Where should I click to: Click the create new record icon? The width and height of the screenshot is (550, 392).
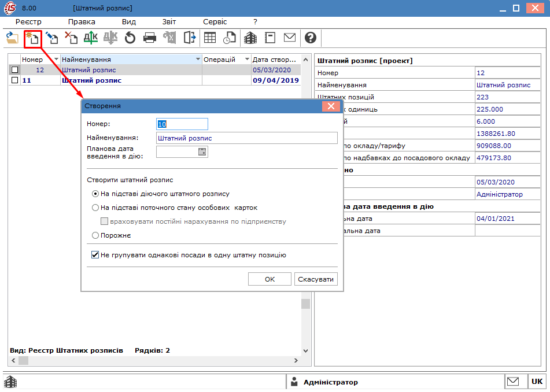click(32, 38)
